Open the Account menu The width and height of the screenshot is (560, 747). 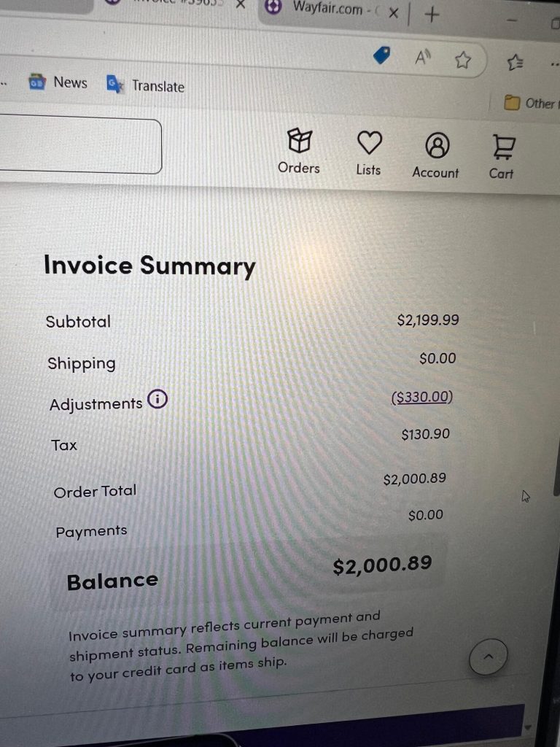436,155
